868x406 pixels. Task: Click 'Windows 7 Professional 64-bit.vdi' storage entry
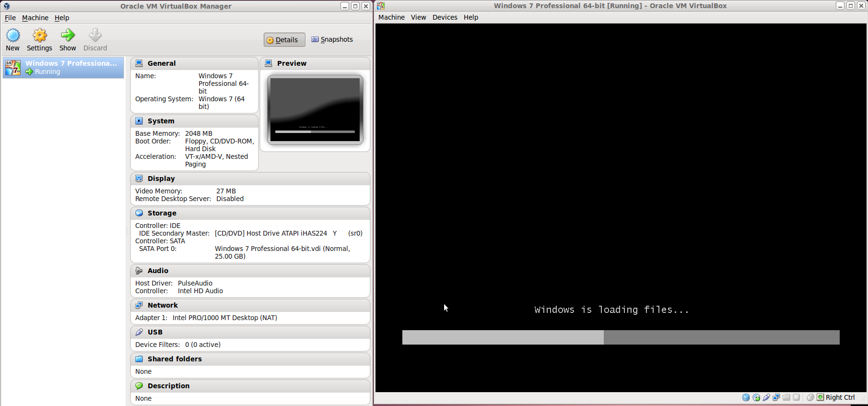coord(282,252)
